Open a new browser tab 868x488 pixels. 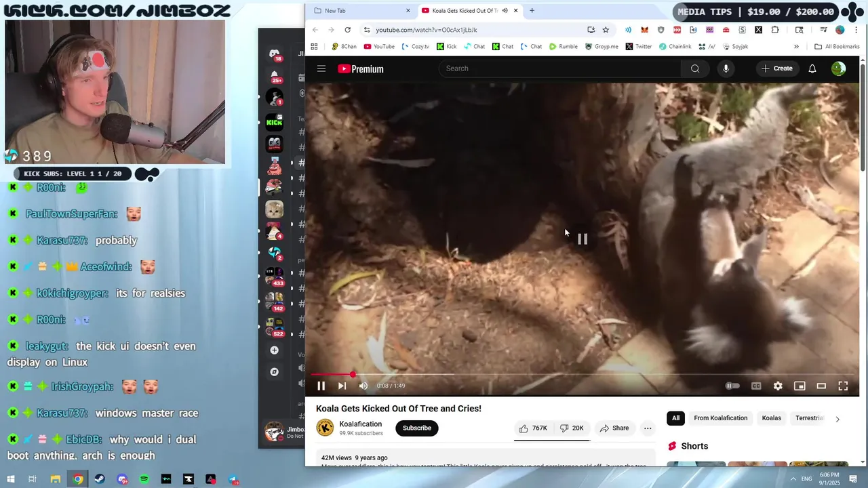[x=532, y=11]
